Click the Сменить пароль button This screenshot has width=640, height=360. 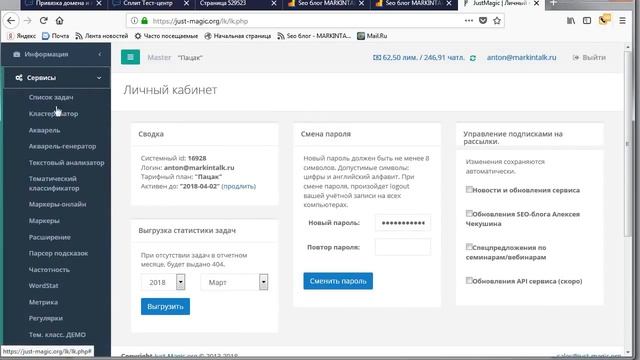click(x=338, y=281)
